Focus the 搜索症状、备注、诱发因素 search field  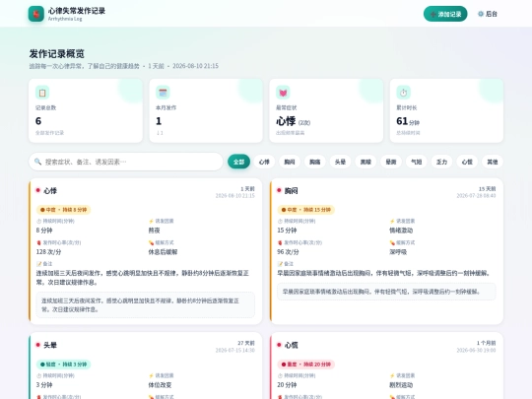(x=126, y=162)
